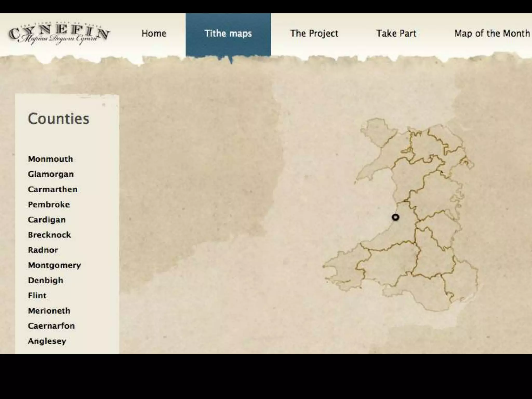Click the circle marker on the Wales map
The image size is (532, 399).
click(x=395, y=217)
